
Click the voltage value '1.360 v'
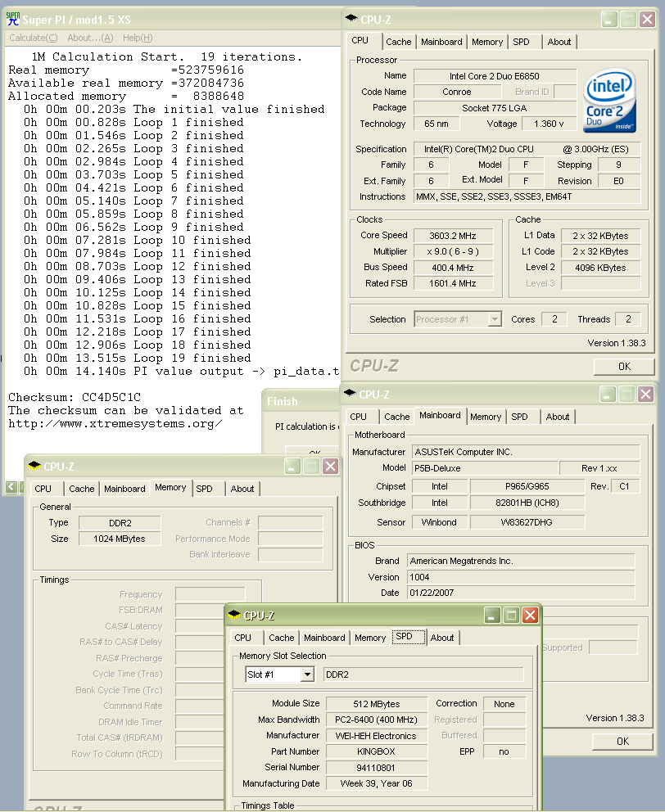pyautogui.click(x=549, y=124)
